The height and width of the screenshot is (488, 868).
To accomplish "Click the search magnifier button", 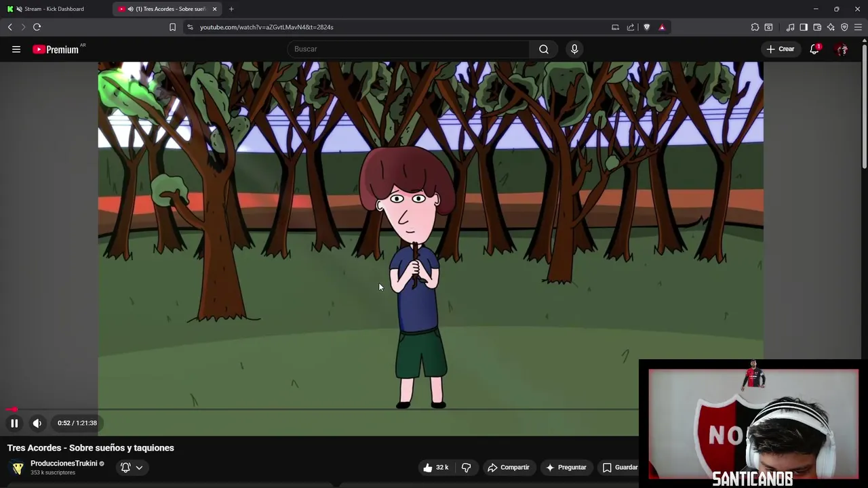I will pyautogui.click(x=543, y=49).
